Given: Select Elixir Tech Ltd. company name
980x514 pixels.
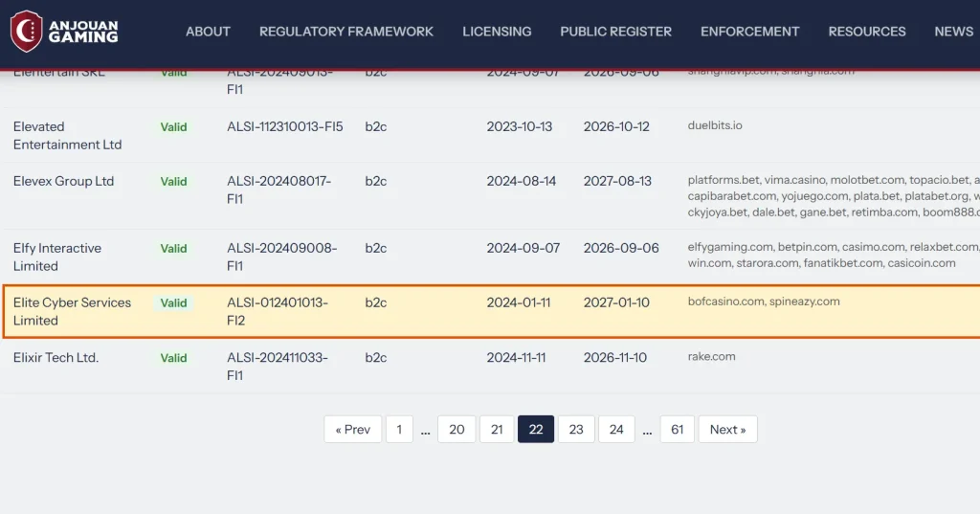Looking at the screenshot, I should pyautogui.click(x=56, y=358).
